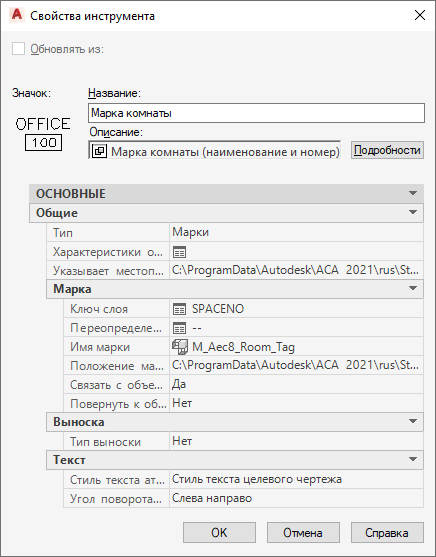Click the Название input field
Screen dimensions: 436x557
pyautogui.click(x=256, y=113)
